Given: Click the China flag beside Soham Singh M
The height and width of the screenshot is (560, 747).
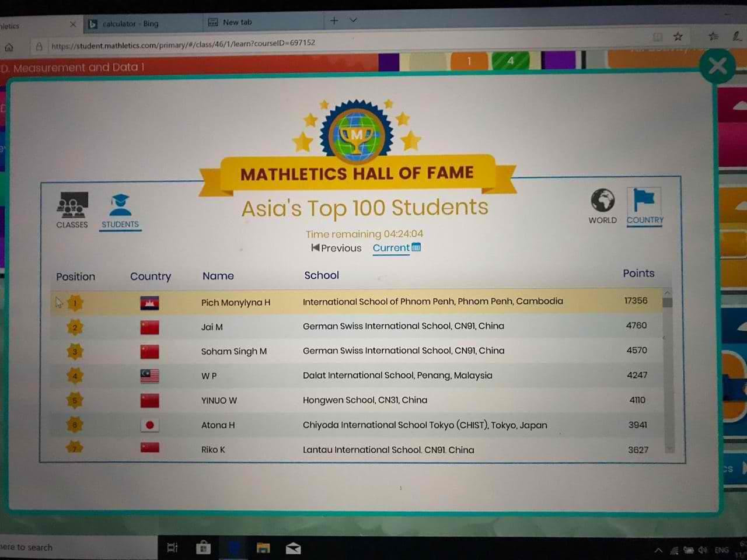Looking at the screenshot, I should coord(149,352).
